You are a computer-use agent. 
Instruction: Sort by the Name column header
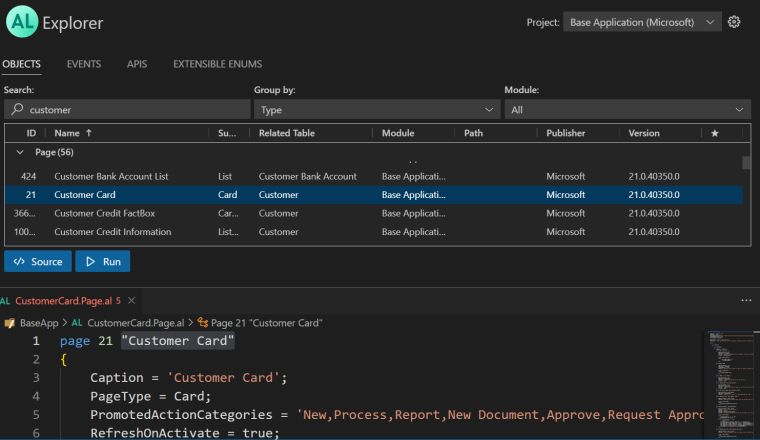tap(67, 133)
